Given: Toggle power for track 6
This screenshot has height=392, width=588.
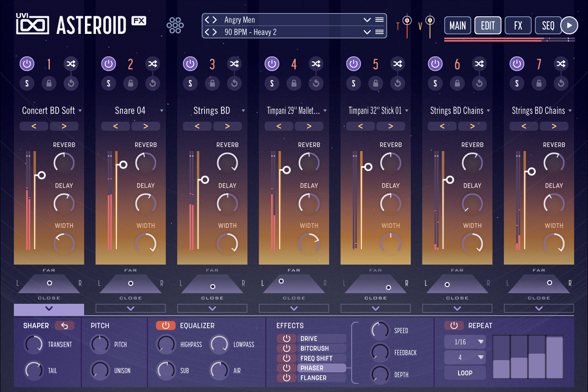Looking at the screenshot, I should pyautogui.click(x=435, y=64).
